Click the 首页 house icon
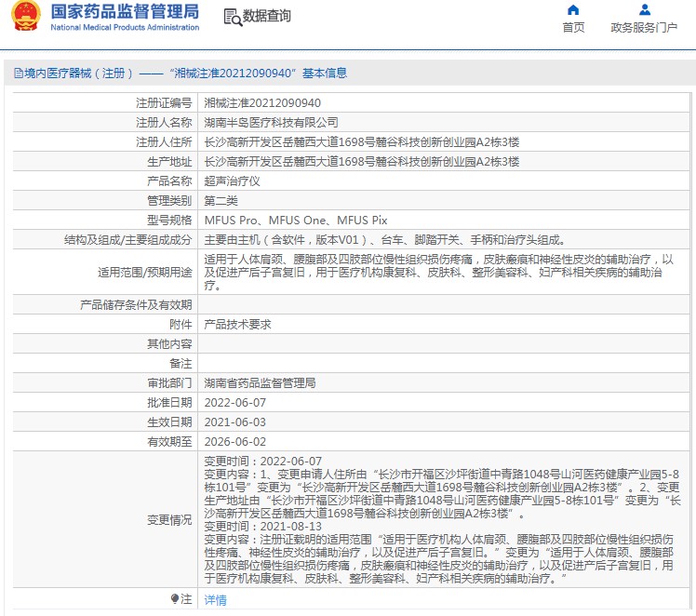696x616 pixels. [573, 9]
